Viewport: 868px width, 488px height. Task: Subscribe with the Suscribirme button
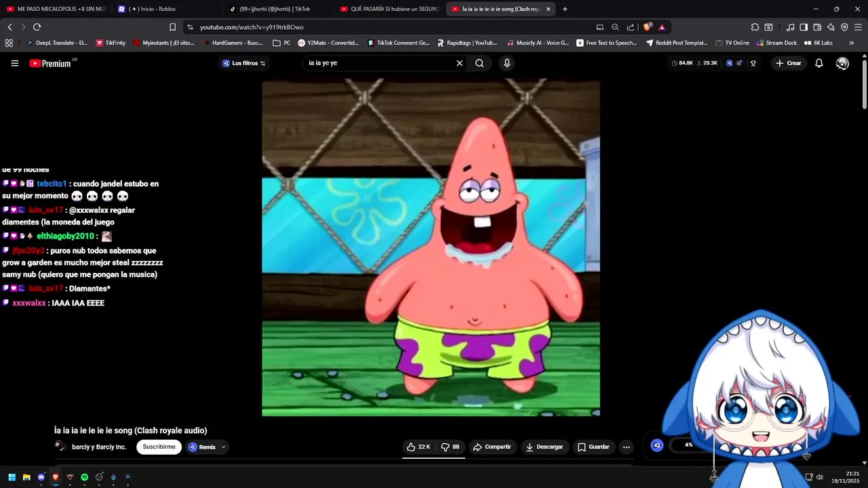click(159, 447)
